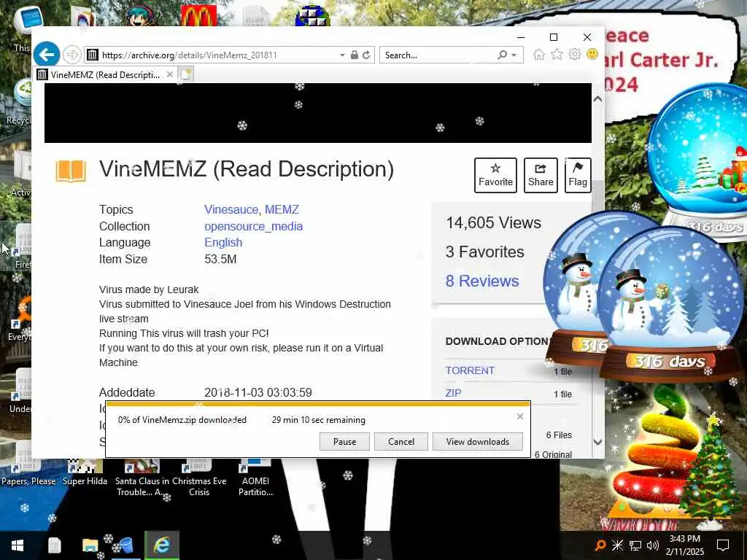Open the 8 Reviews link

click(482, 281)
